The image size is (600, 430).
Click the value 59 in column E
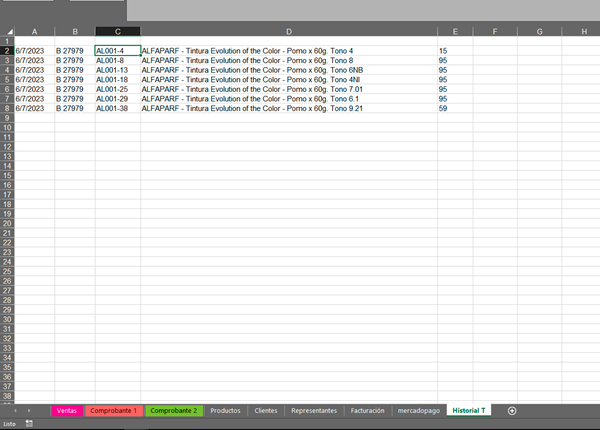coord(455,108)
